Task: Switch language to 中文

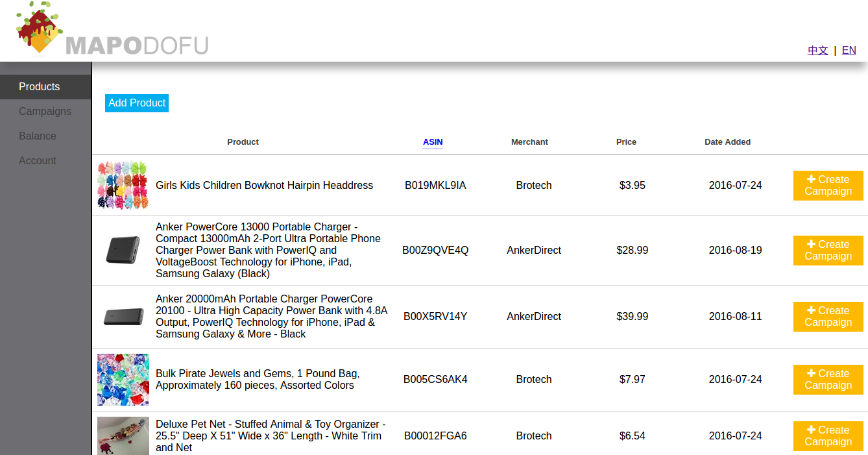Action: (817, 50)
